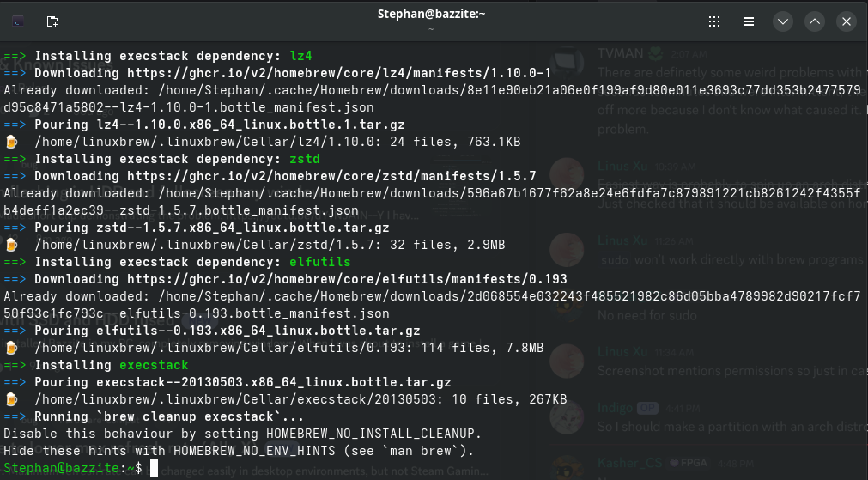The image size is (868, 480).
Task: Click the beer mug beside execstack Cellar line
Action: click(x=11, y=399)
